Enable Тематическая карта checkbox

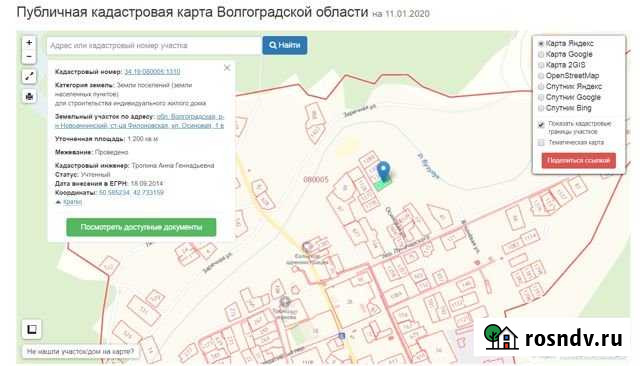point(541,142)
